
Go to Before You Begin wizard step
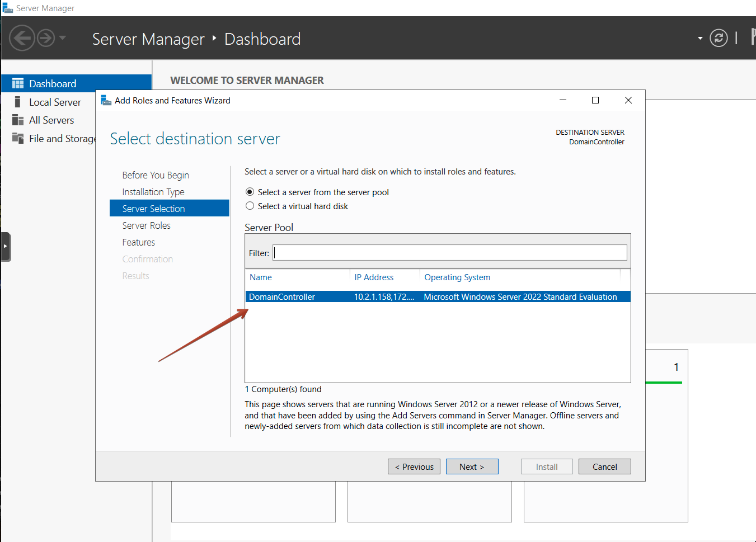pos(156,175)
